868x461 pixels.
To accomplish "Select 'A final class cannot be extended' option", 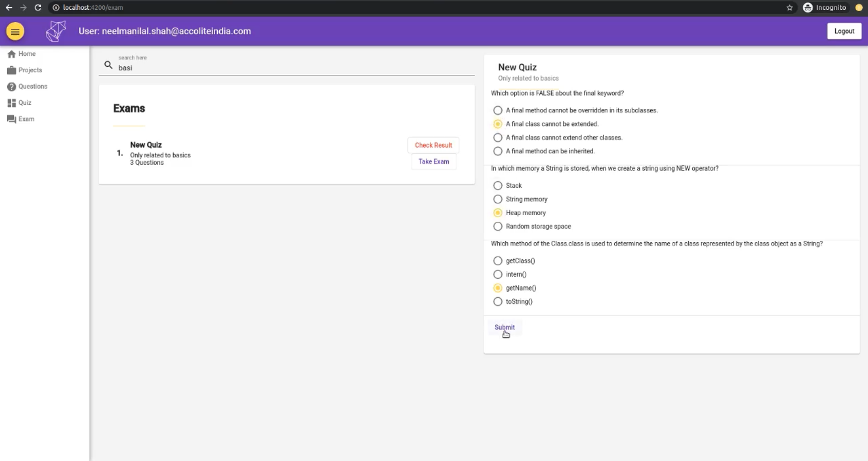I will [x=498, y=124].
